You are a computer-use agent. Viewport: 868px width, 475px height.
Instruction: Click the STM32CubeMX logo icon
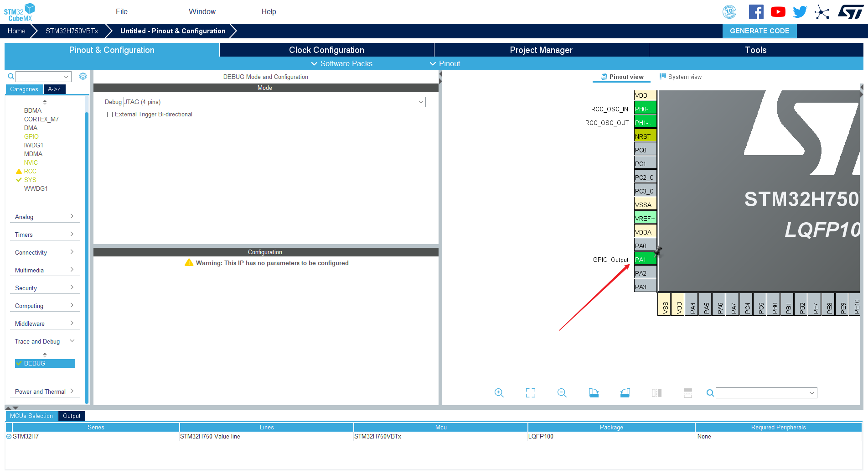[x=20, y=12]
